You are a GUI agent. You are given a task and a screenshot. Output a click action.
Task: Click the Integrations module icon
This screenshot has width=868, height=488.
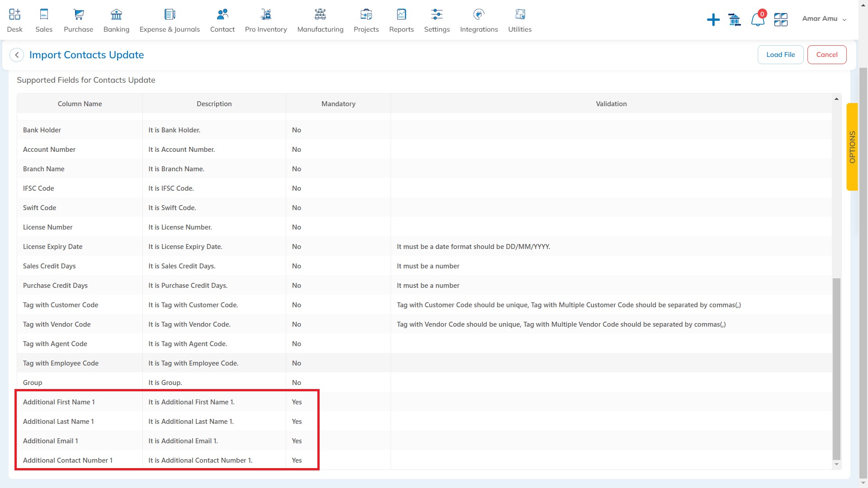pos(479,13)
